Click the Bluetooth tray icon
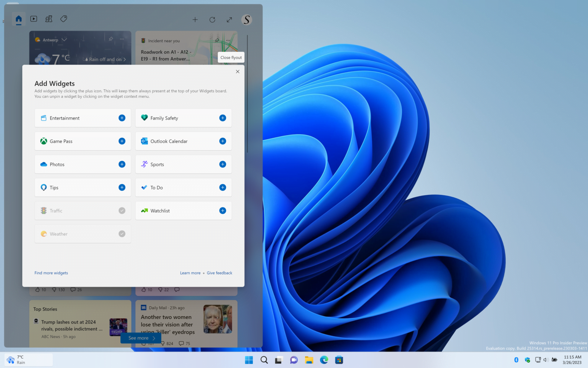Screen dimensions: 588x368 click(516, 360)
